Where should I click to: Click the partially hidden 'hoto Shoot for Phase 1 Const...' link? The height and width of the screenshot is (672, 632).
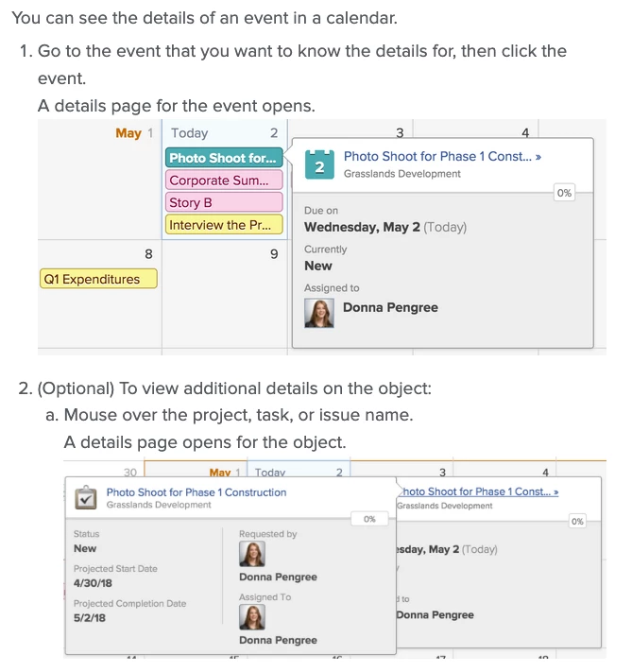point(479,491)
